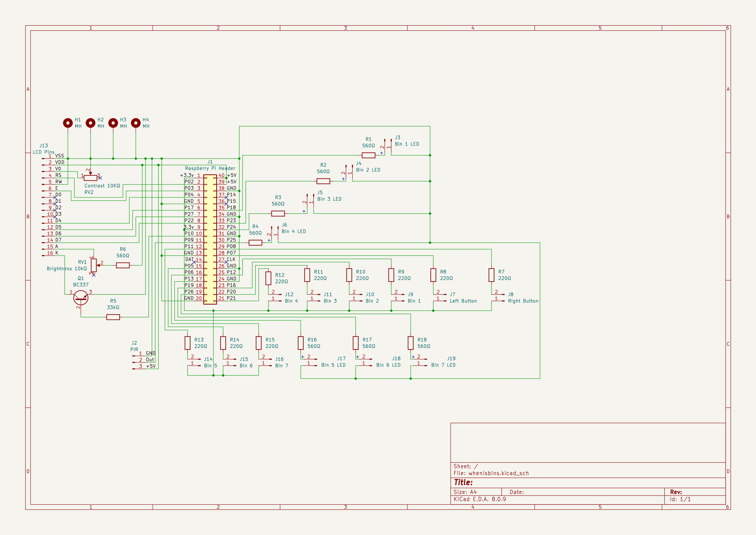Select the H2 mounting hole symbol
Viewport: 756px width, 535px height.
coord(91,123)
